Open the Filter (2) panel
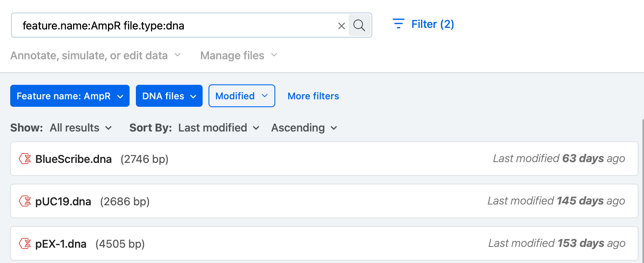 click(x=432, y=24)
